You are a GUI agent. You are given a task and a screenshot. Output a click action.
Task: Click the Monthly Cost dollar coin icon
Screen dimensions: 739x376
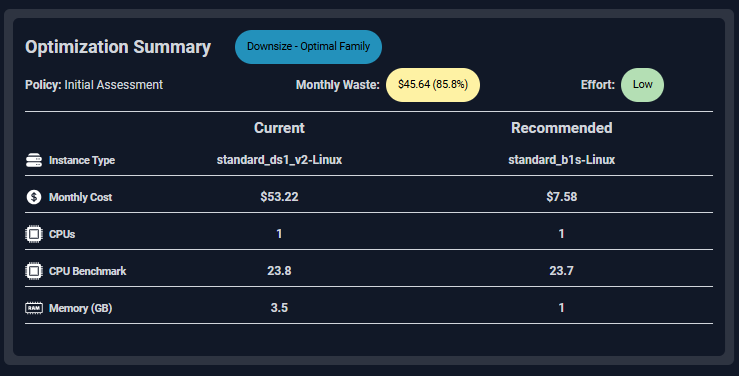(x=34, y=197)
